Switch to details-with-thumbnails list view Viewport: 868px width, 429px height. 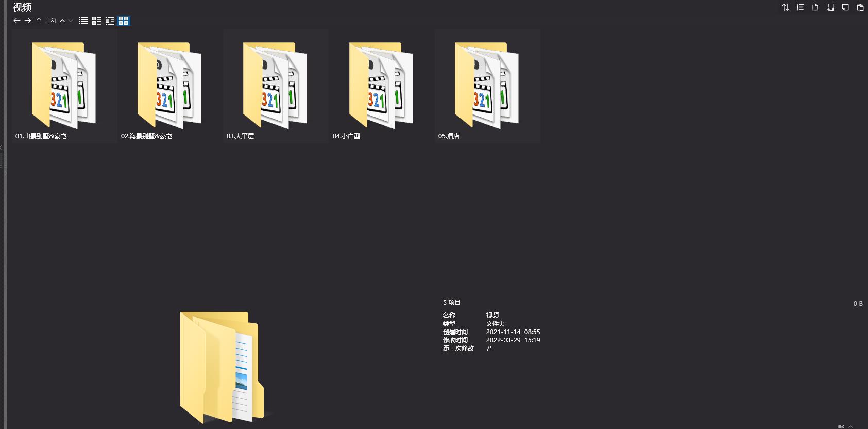point(96,21)
